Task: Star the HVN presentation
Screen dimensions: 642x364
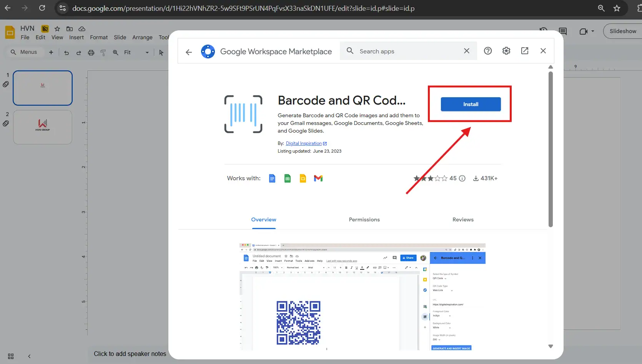Action: pos(57,29)
